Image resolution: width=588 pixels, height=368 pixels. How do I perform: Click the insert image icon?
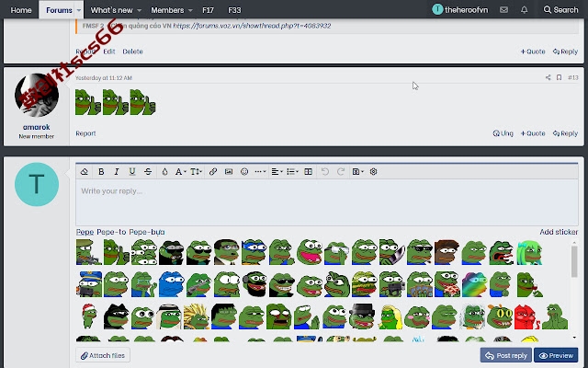point(229,172)
